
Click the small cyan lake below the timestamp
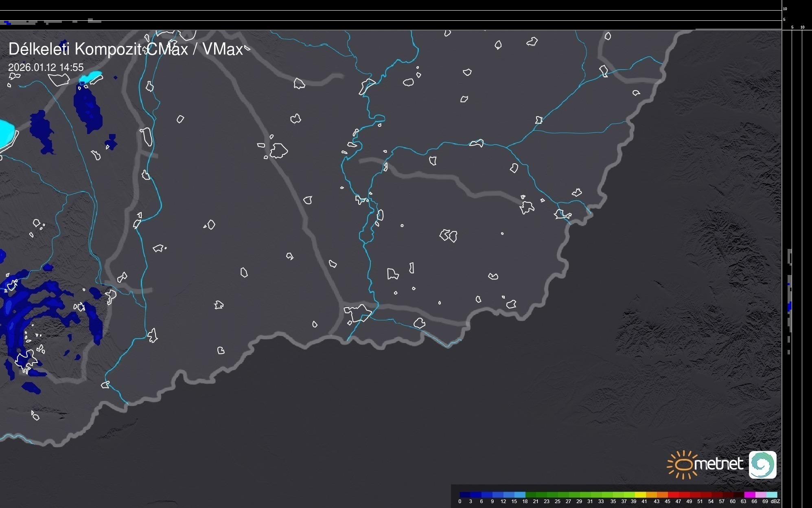(91, 76)
